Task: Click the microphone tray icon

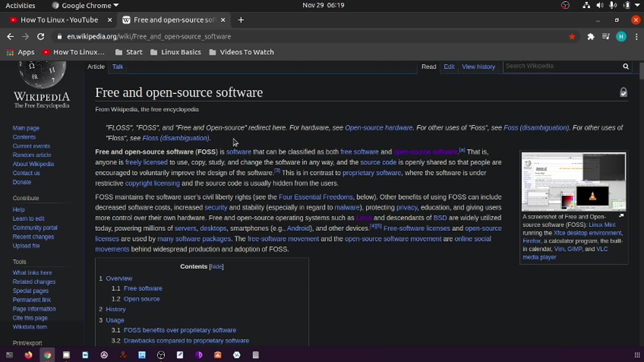Action: pos(613,5)
